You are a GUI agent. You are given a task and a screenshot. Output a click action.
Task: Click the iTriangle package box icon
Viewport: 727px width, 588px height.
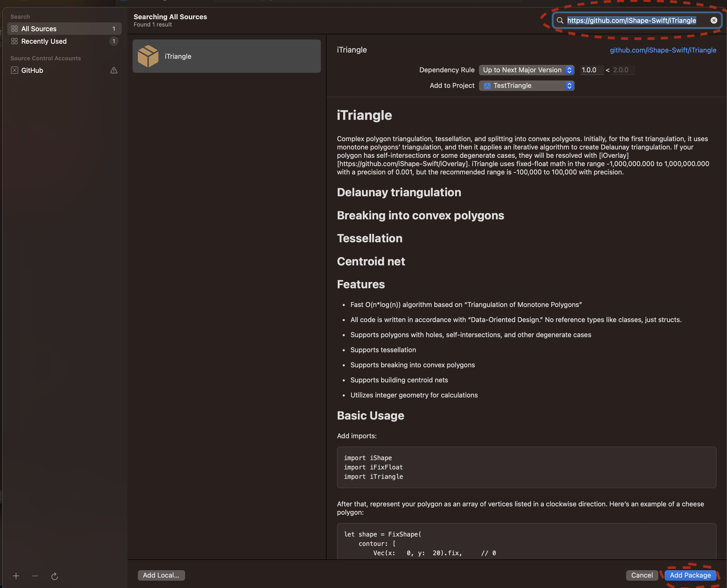(x=148, y=56)
